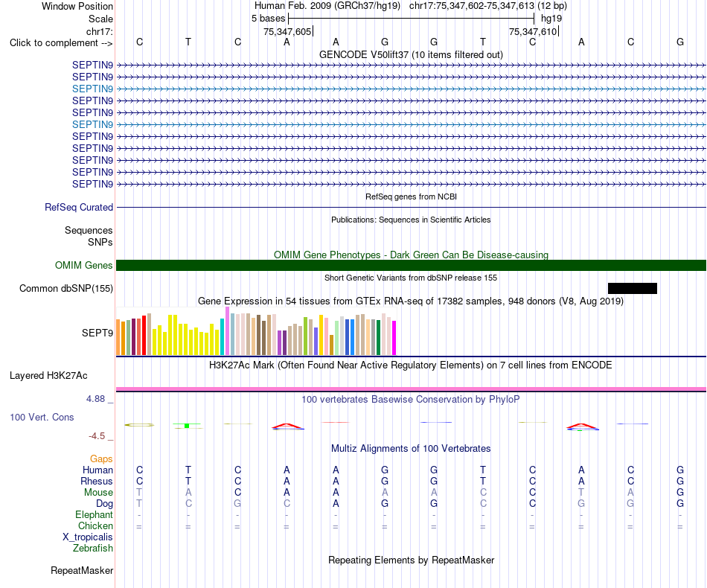This screenshot has width=707, height=588.
Task: Click the SEPT9 expression label
Action: tap(97, 333)
